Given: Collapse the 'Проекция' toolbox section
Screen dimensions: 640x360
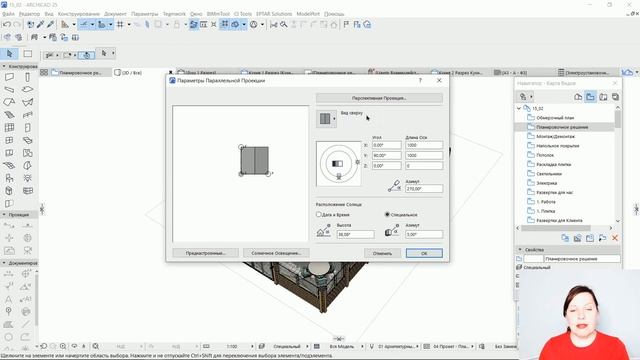Looking at the screenshot, I should click(4, 214).
